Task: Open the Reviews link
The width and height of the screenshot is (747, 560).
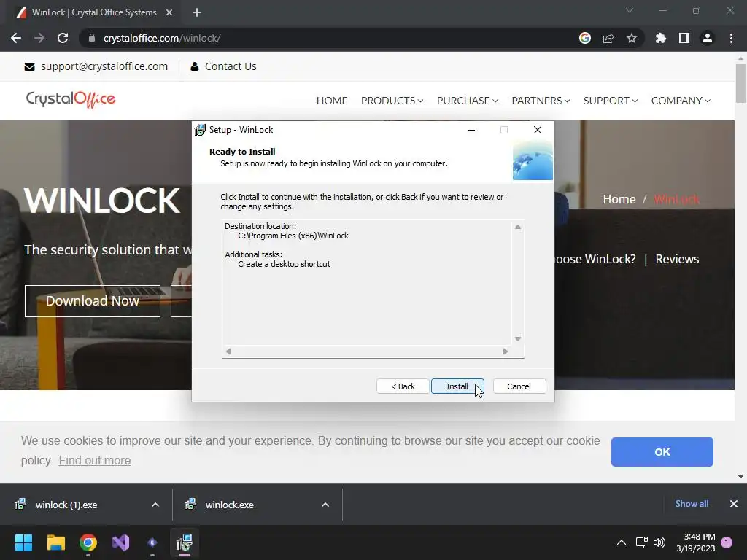Action: click(x=677, y=259)
